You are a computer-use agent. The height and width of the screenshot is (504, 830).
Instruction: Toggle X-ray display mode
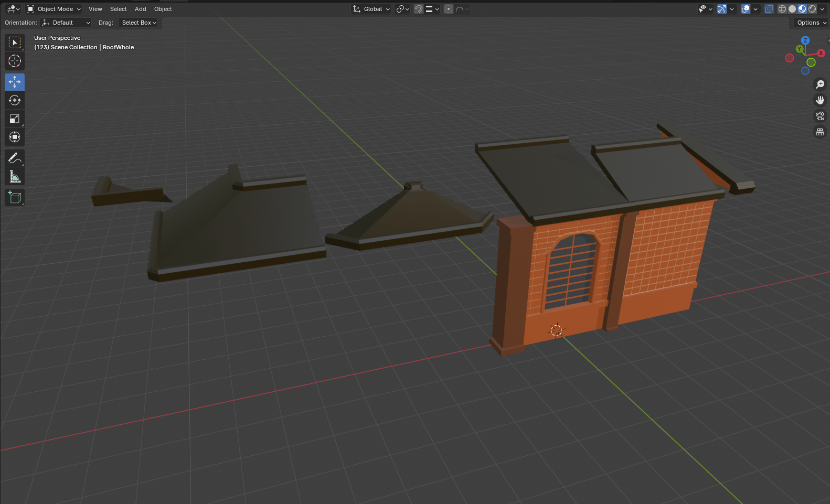point(769,9)
